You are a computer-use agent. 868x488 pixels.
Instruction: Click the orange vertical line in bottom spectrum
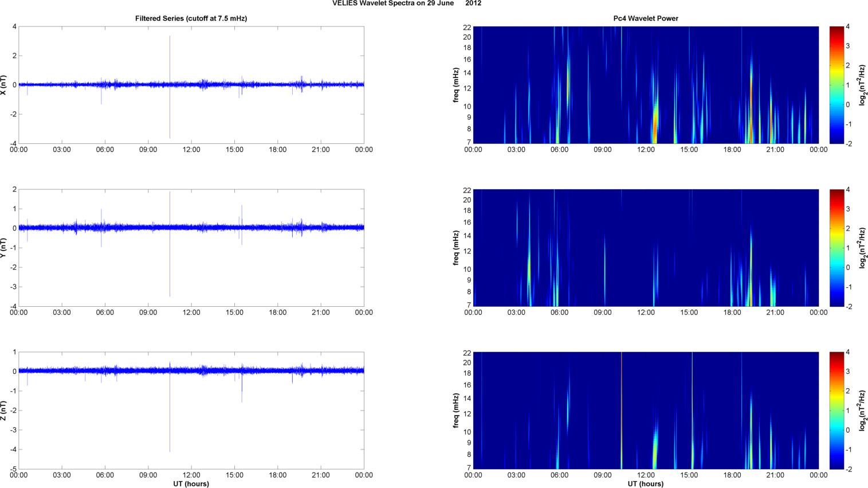tap(622, 411)
